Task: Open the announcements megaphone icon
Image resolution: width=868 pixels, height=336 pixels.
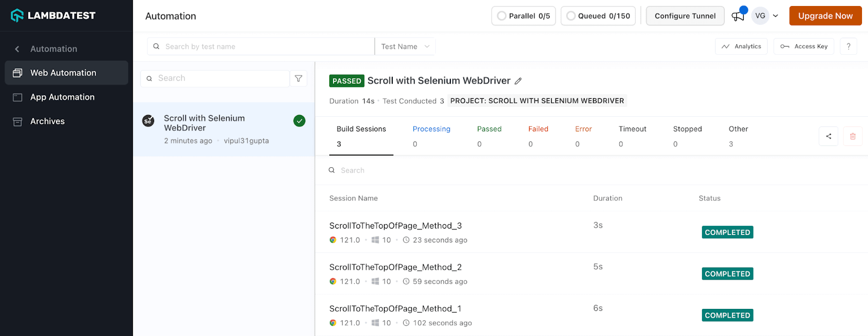Action: [x=738, y=16]
